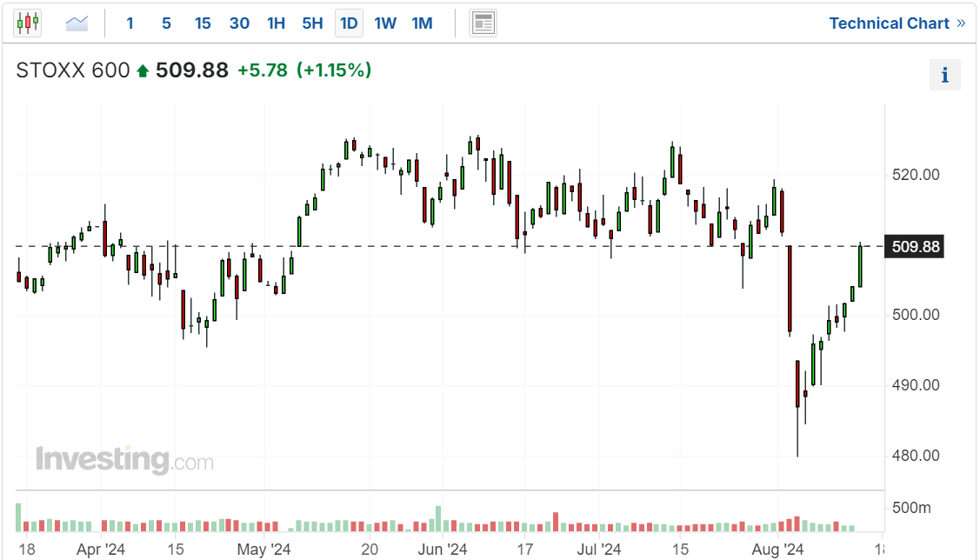Click the 509.88 current price axis tag
The width and height of the screenshot is (980, 560).
pos(915,247)
